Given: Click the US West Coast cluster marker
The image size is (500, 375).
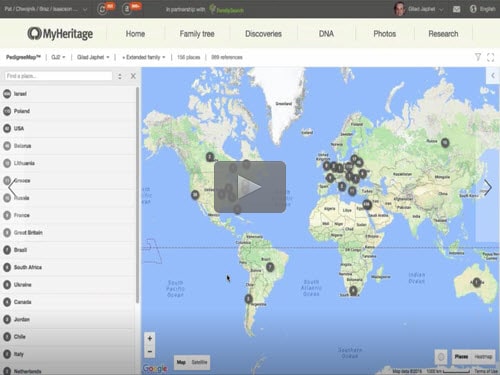Looking at the screenshot, I should [195, 195].
